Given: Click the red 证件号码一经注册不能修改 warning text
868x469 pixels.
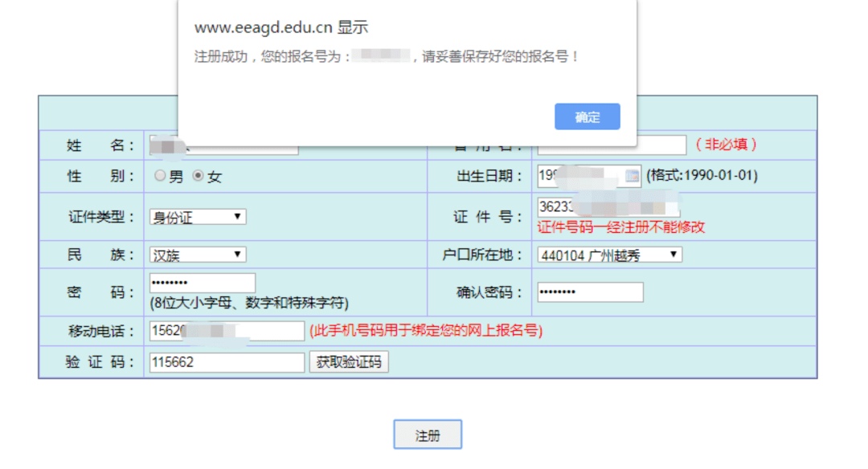Looking at the screenshot, I should click(620, 227).
